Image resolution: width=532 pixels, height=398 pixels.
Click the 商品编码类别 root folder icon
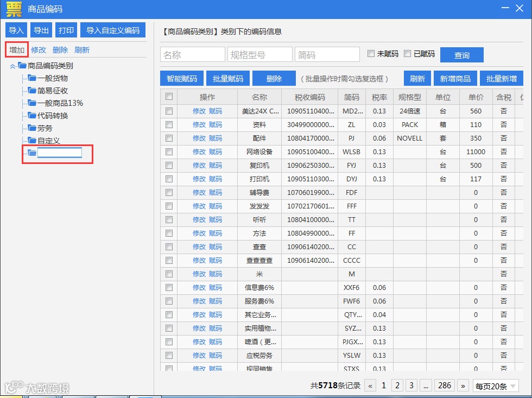(x=22, y=66)
